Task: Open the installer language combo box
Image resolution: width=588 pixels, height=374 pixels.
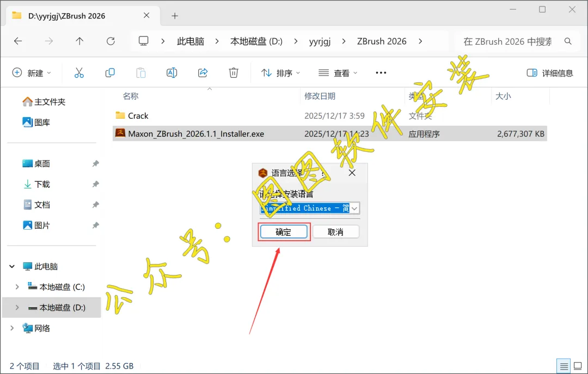Action: click(310, 208)
